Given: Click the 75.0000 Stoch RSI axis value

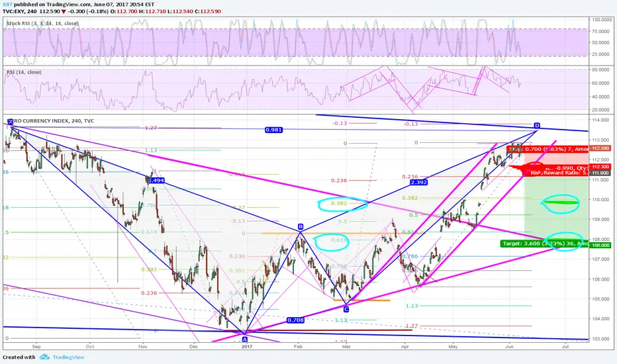Looking at the screenshot, I should point(601,31).
